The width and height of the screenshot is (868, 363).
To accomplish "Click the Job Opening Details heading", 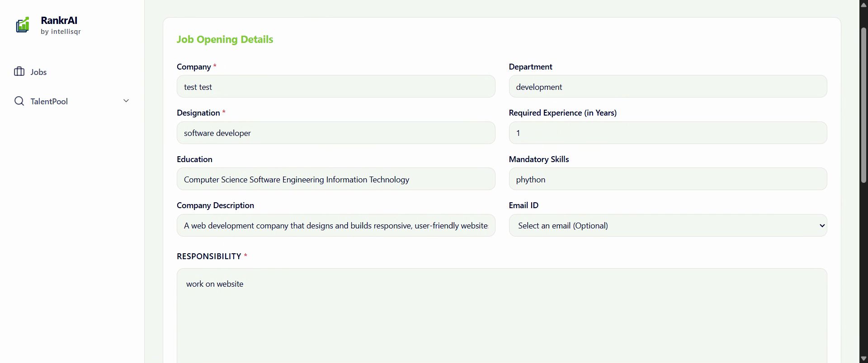I will (x=225, y=39).
